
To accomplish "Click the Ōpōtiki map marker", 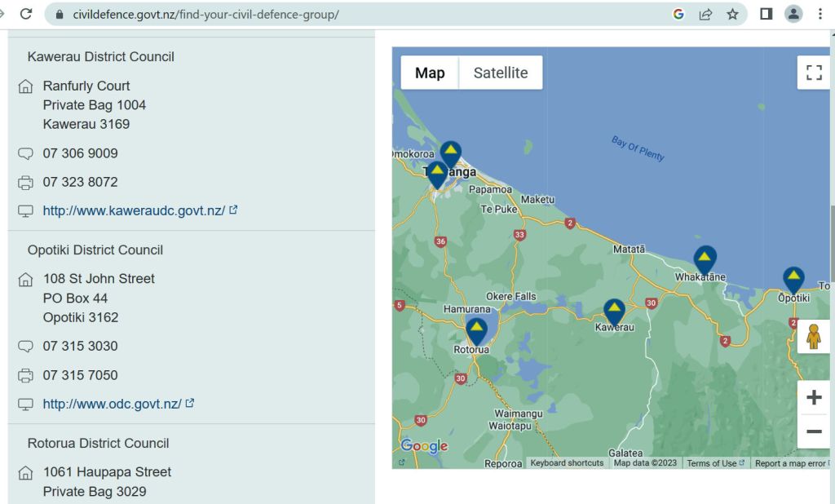I will (x=793, y=280).
